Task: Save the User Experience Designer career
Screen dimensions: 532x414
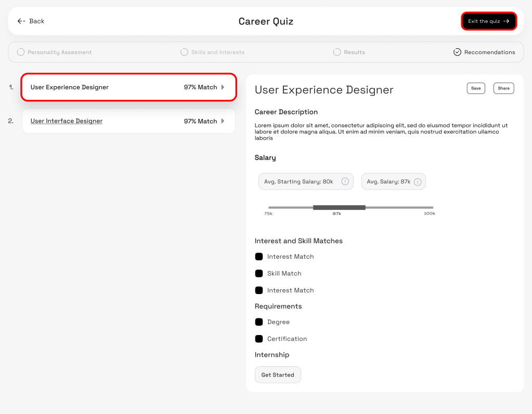Action: [476, 88]
